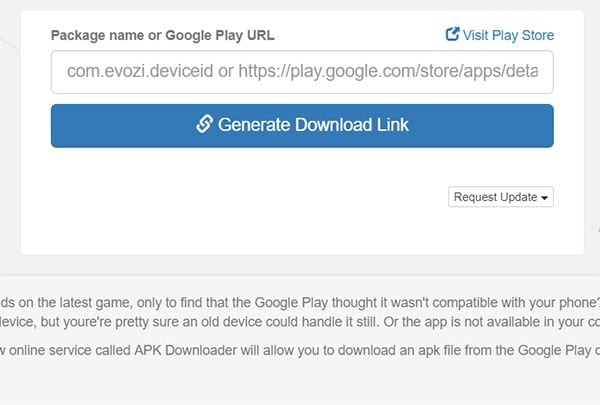Click the 'com.evozi.deviceid' placeholder text
This screenshot has width=600, height=405.
pyautogui.click(x=140, y=71)
